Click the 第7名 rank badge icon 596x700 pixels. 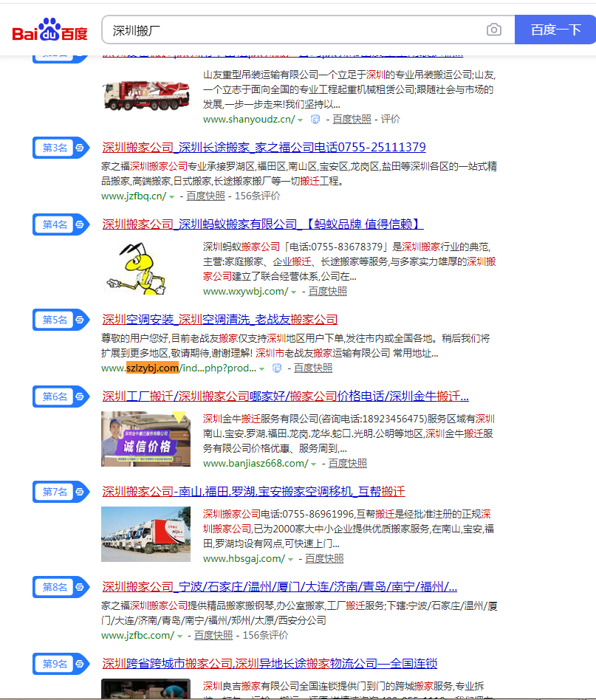pos(61,492)
